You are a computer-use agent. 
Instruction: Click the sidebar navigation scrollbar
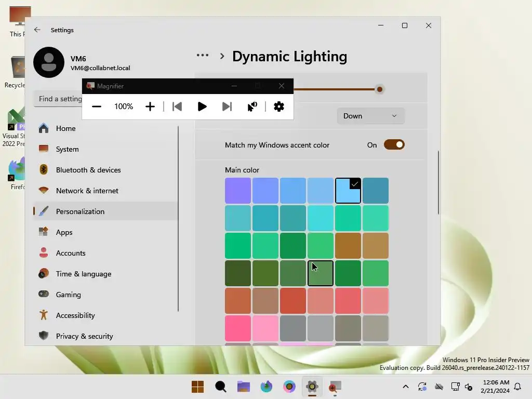click(178, 219)
